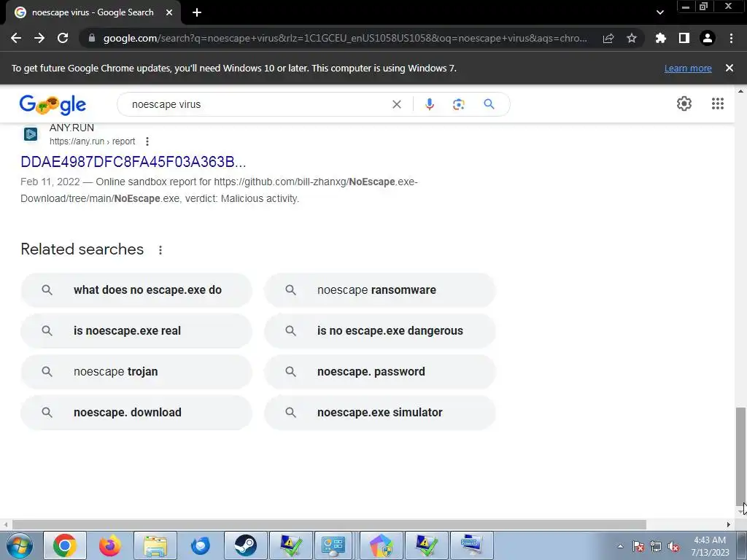The height and width of the screenshot is (560, 747).
Task: Open Steam from the taskbar
Action: tap(246, 545)
